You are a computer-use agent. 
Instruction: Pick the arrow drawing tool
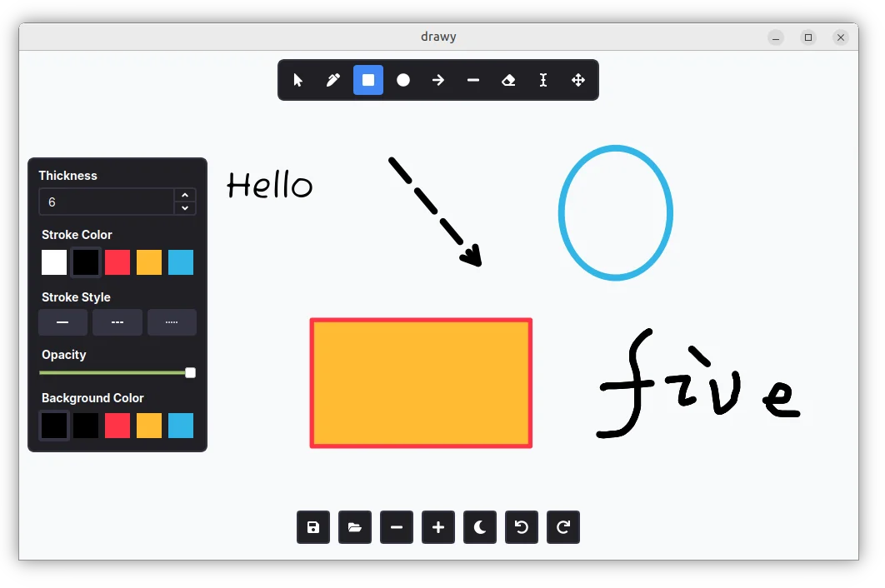point(438,80)
